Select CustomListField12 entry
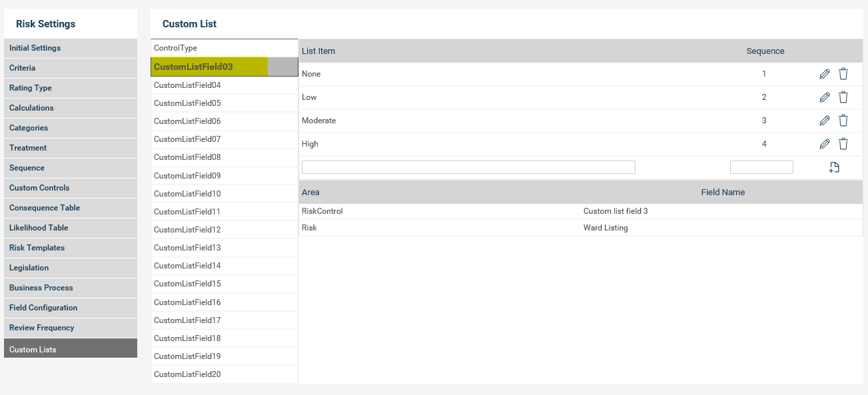Screen dimensions: 868x395 (x=224, y=230)
